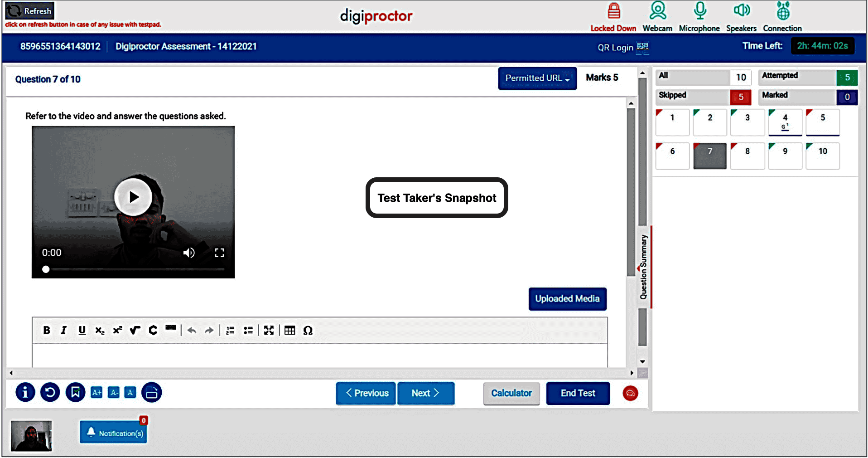Jump to question 9 in summary

point(785,156)
